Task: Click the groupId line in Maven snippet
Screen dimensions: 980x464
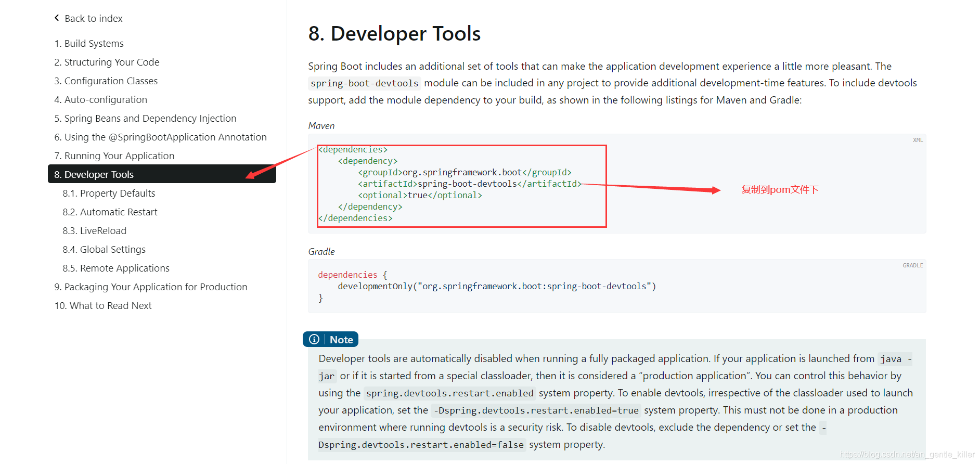Action: coord(465,172)
